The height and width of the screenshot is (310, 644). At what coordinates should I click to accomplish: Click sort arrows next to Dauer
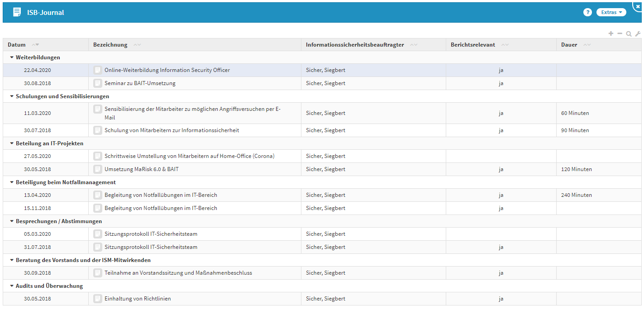[x=587, y=45]
